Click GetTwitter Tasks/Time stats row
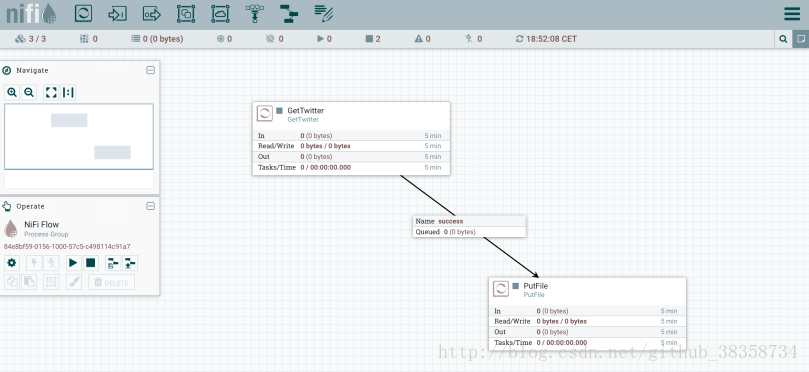Viewport: 809px width, 372px height. click(351, 167)
